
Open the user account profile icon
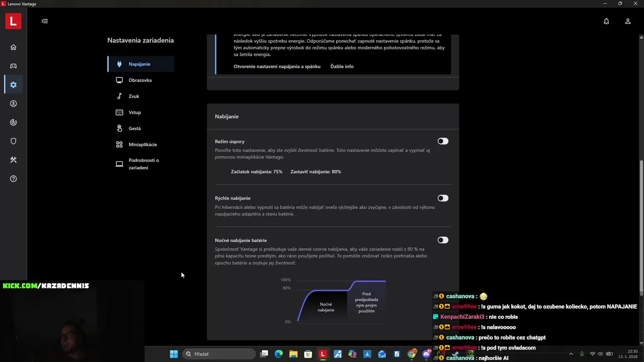[628, 21]
